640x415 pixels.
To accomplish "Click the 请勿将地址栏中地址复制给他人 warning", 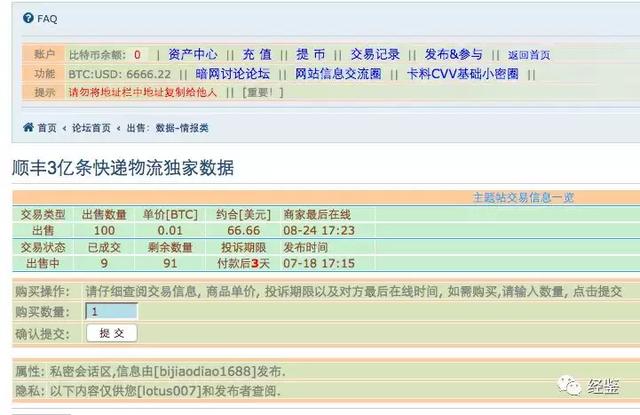I will point(142,92).
